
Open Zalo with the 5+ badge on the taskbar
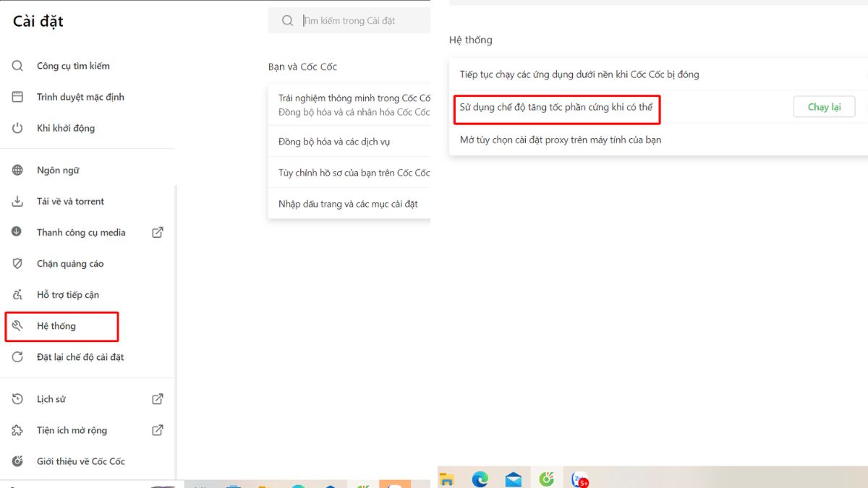tap(579, 479)
